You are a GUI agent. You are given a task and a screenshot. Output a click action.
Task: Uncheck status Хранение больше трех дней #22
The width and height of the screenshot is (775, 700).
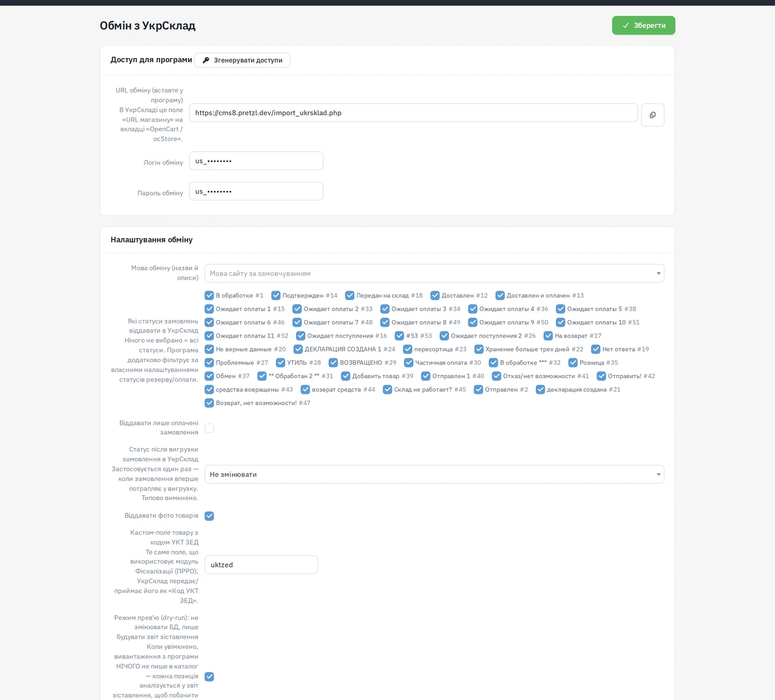click(x=479, y=349)
